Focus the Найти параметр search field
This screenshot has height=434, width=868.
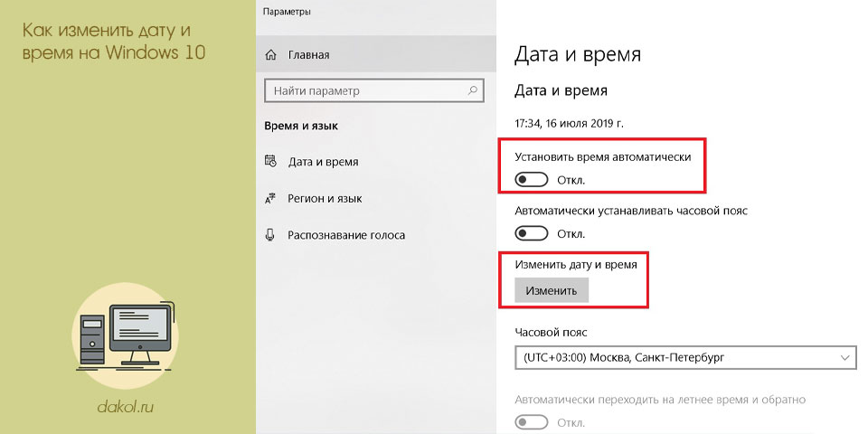tap(374, 90)
